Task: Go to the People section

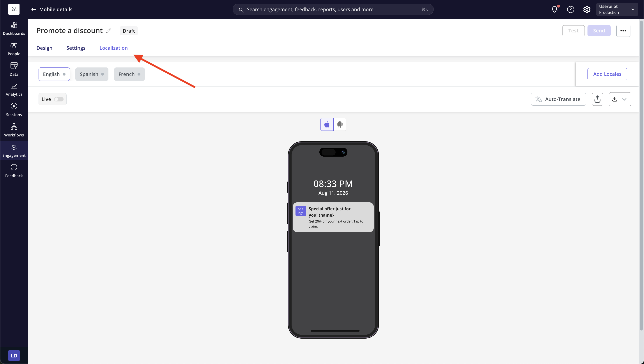Action: pos(14,49)
